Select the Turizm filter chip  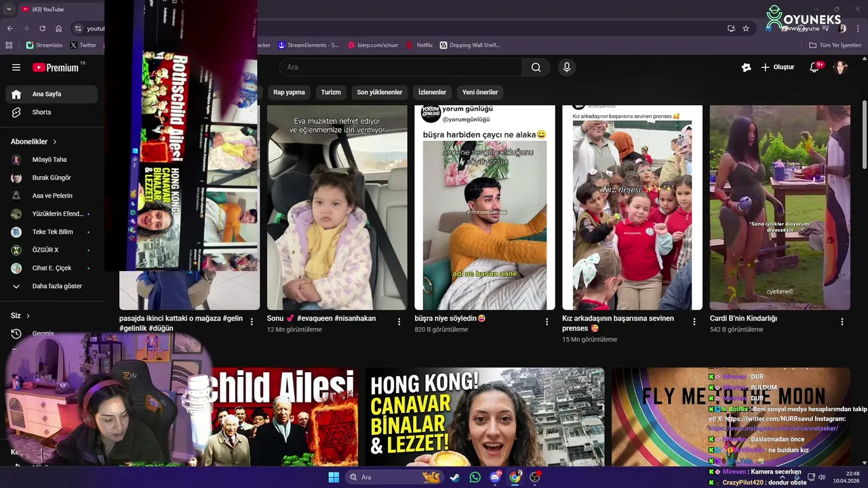[x=331, y=92]
